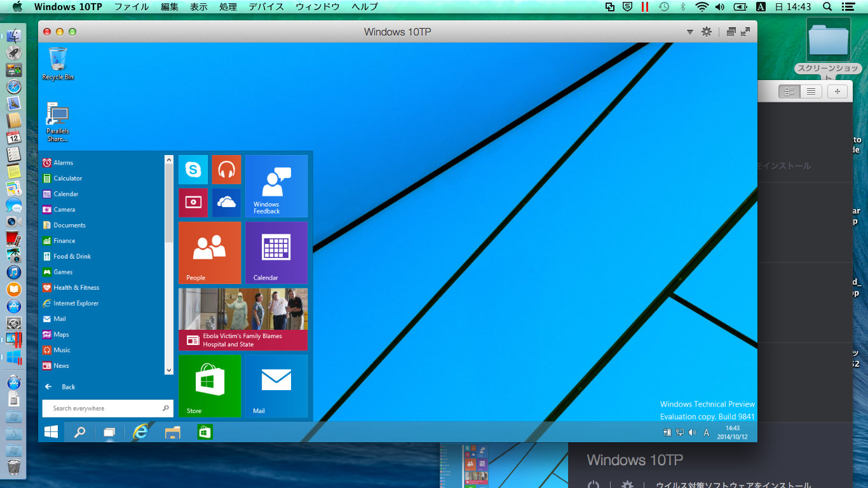The height and width of the screenshot is (488, 868).
Task: Open the ヘルプ menu
Action: pos(365,7)
